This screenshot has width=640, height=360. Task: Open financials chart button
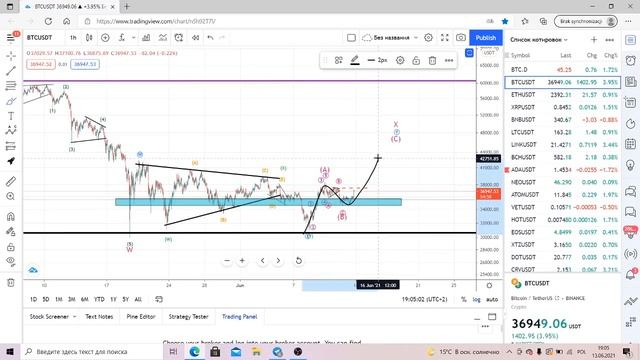pyautogui.click(x=146, y=38)
